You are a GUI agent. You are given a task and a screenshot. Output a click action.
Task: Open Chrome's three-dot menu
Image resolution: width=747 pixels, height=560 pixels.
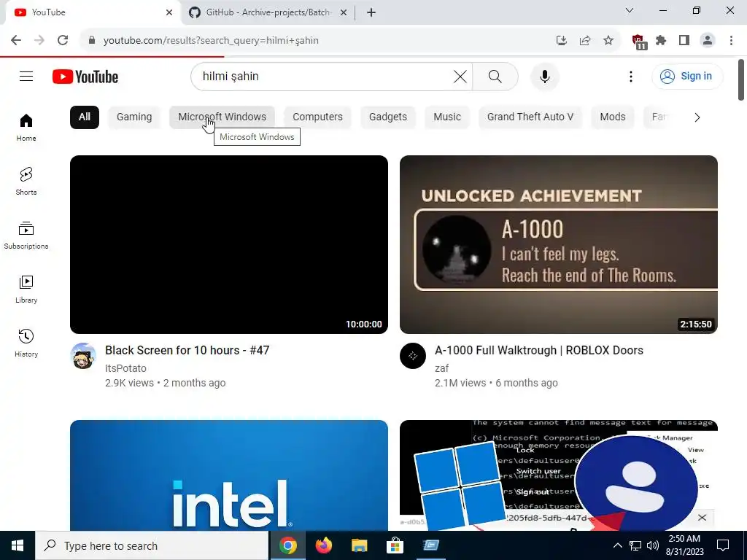coord(731,41)
